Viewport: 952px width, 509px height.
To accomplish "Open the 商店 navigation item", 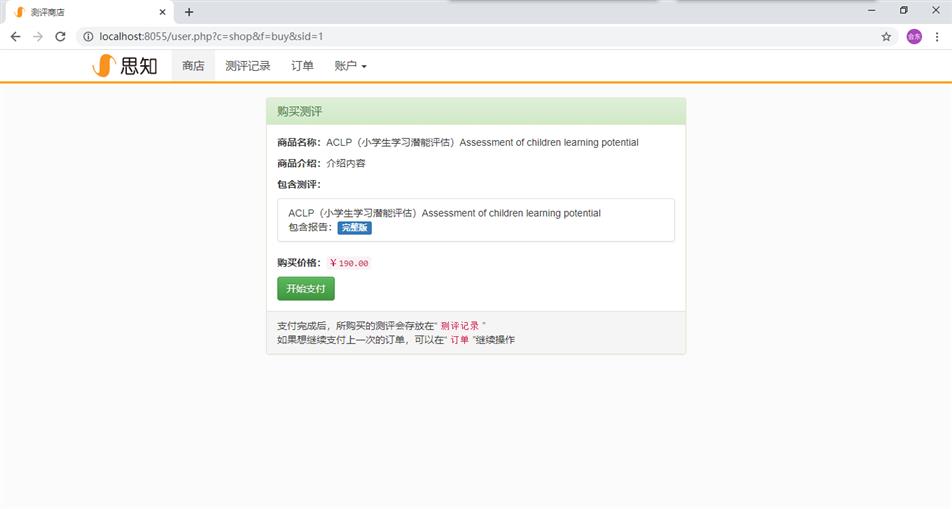I will 193,66.
